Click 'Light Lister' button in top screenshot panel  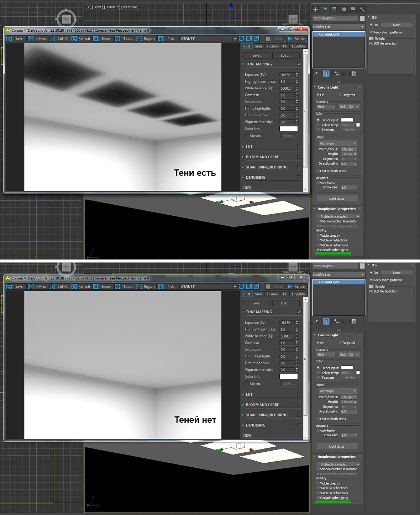pyautogui.click(x=337, y=199)
